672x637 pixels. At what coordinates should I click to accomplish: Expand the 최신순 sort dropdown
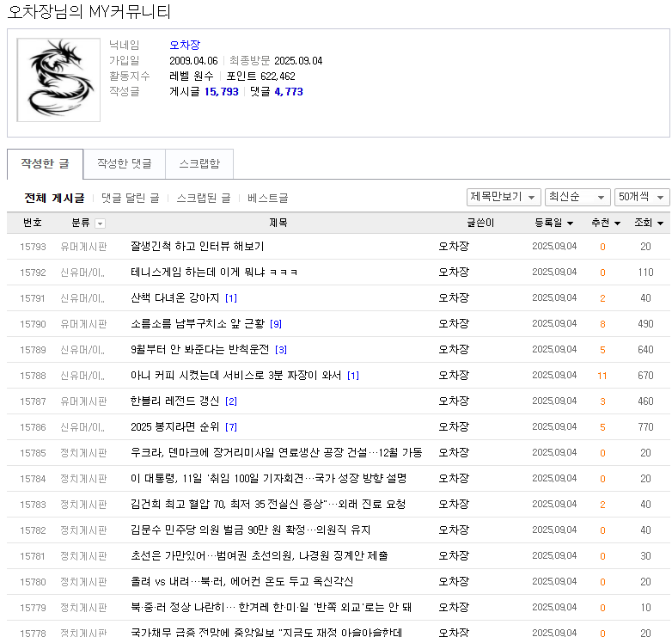point(577,197)
